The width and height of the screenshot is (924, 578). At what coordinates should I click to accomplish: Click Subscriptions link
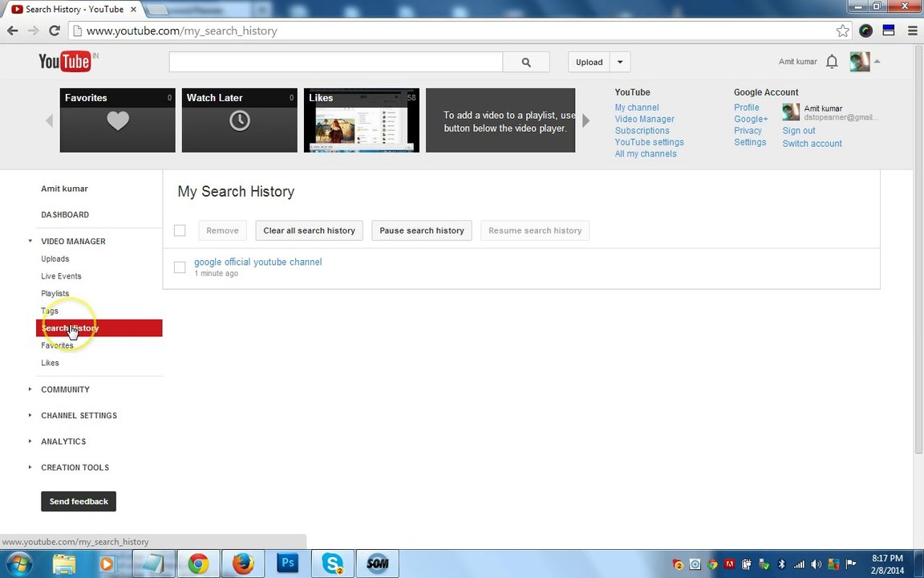pos(642,130)
